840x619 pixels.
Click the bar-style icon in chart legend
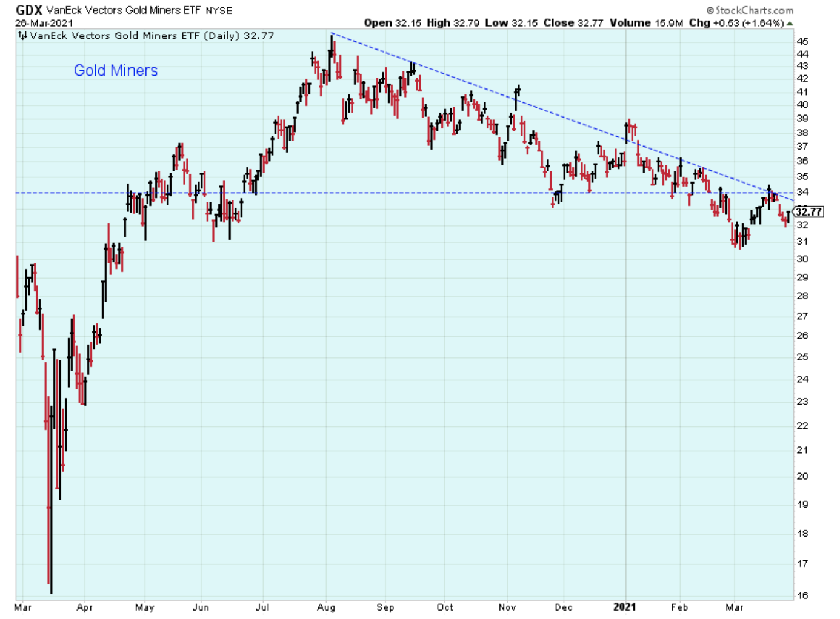[22, 36]
